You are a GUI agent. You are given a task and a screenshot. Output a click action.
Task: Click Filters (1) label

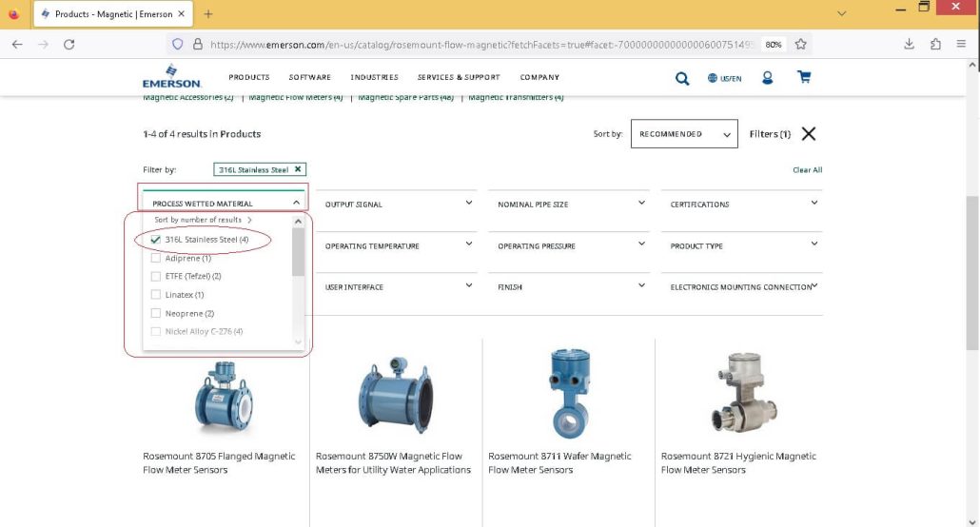coord(770,134)
